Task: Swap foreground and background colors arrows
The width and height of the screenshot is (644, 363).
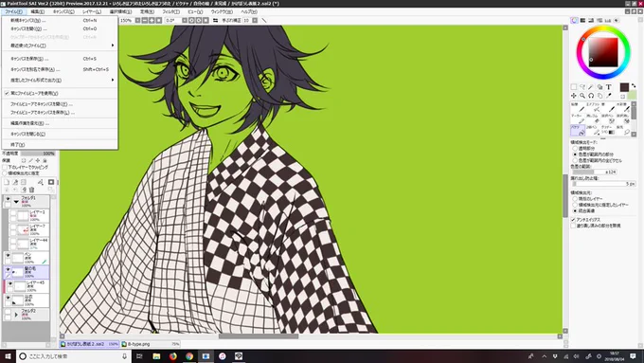Action: coord(634,85)
